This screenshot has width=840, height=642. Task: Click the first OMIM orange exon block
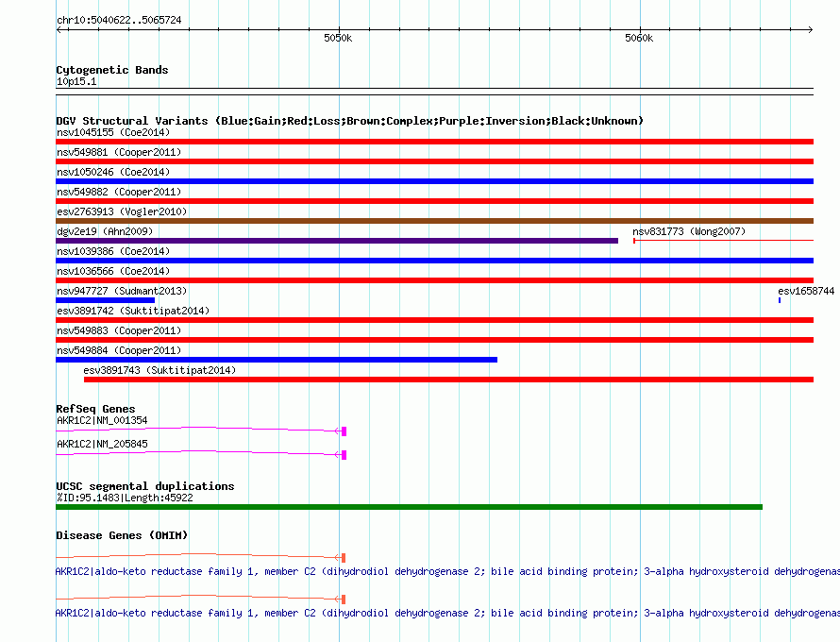pos(344,558)
